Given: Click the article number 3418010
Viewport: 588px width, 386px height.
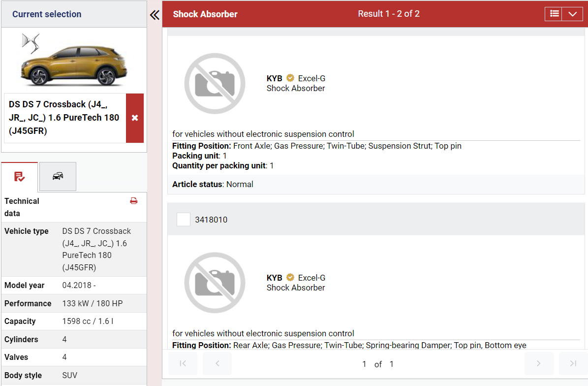Looking at the screenshot, I should coord(211,220).
